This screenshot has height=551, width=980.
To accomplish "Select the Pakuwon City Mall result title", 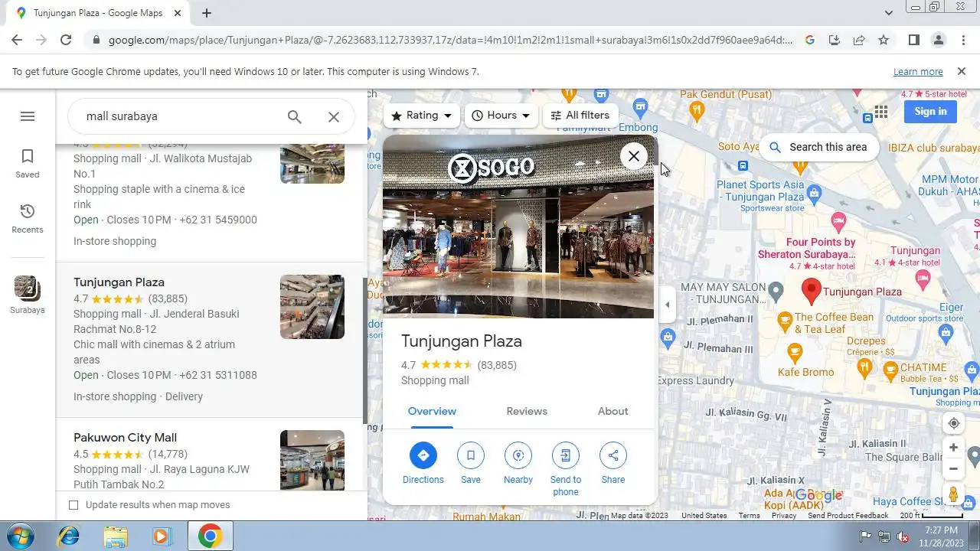I will click(x=126, y=438).
